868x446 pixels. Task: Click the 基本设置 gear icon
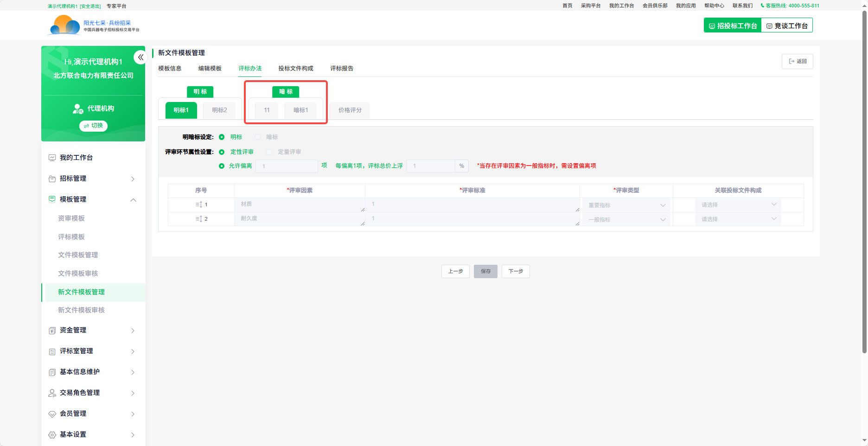point(52,435)
